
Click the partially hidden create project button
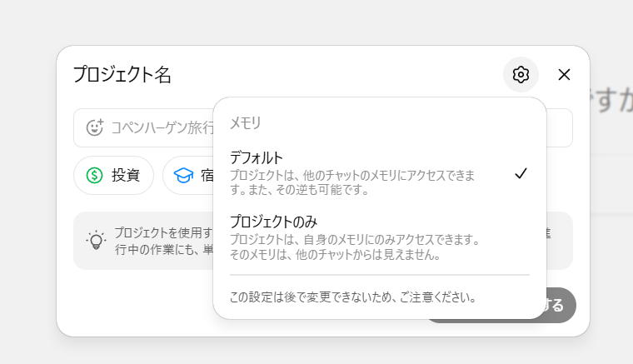coord(561,305)
